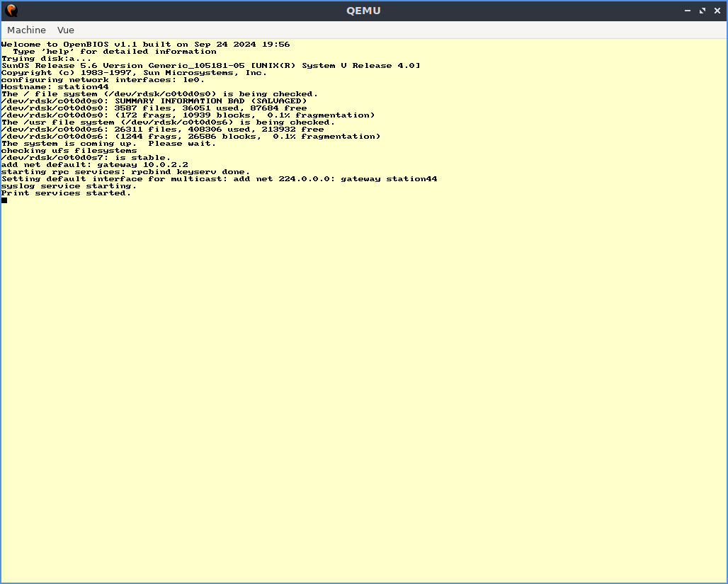Click the 'SUMMARY INFORMATION BAD (SALVAGED)' line
The width and height of the screenshot is (728, 584).
(x=154, y=101)
